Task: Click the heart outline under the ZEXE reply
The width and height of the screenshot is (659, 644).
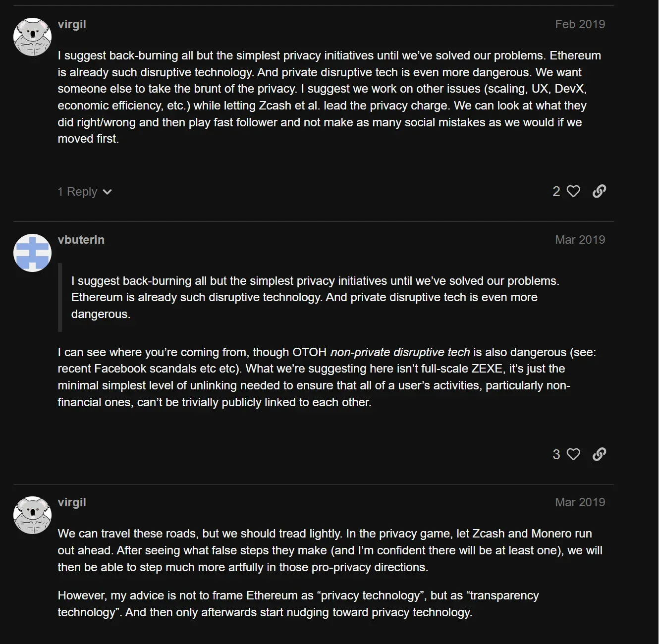Action: coord(574,454)
